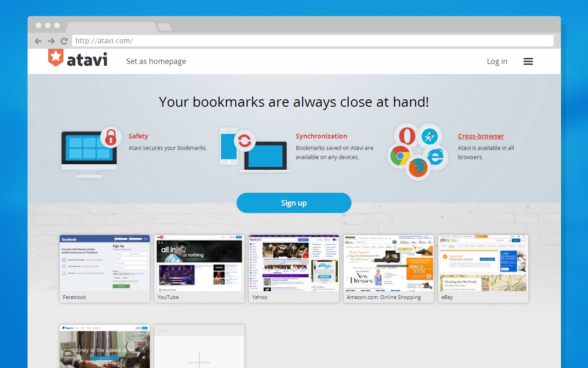The height and width of the screenshot is (368, 588).
Task: Click the Safety monitor and lock icon
Action: click(91, 152)
